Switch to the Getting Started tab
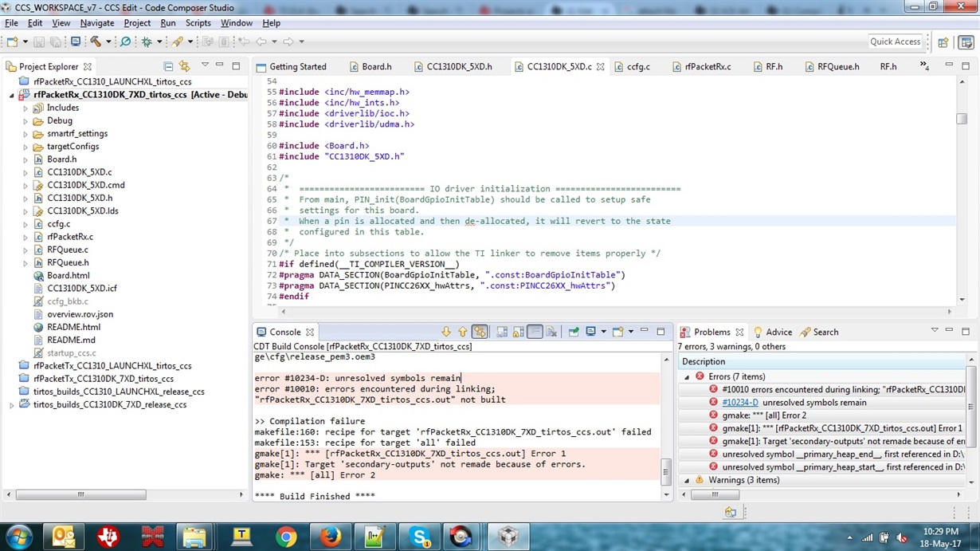Image resolution: width=980 pixels, height=551 pixels. coord(291,67)
